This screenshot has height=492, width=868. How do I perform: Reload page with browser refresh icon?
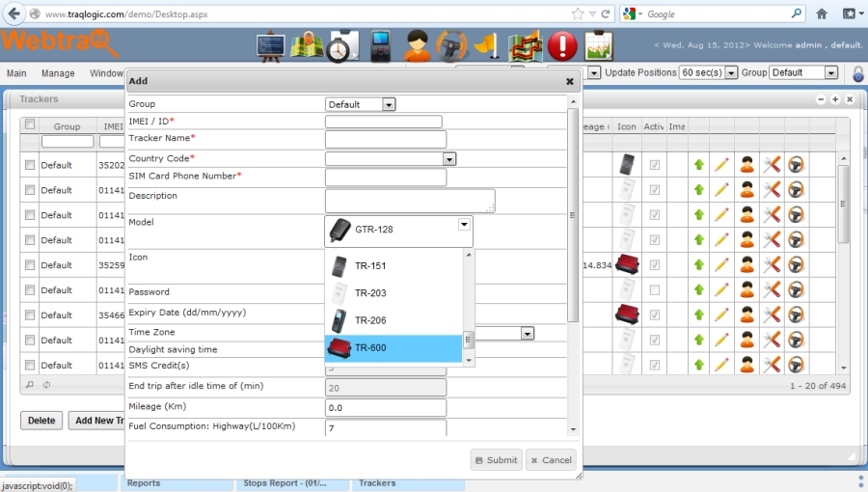click(x=605, y=14)
